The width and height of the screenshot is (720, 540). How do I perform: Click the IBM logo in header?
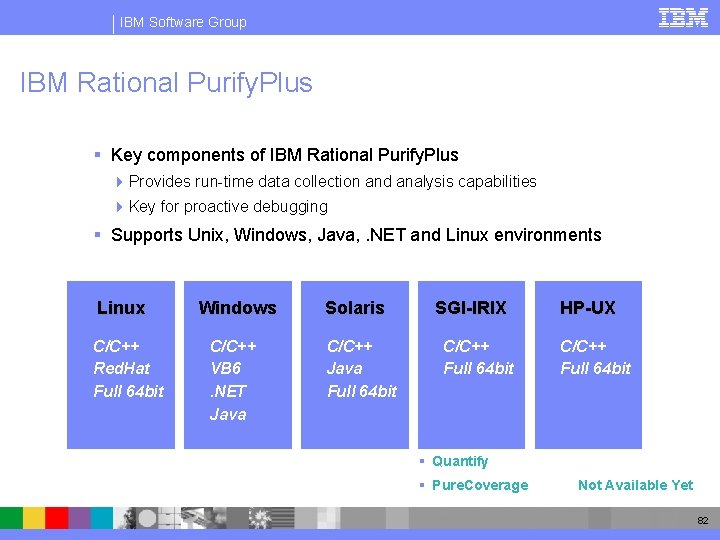click(x=683, y=18)
